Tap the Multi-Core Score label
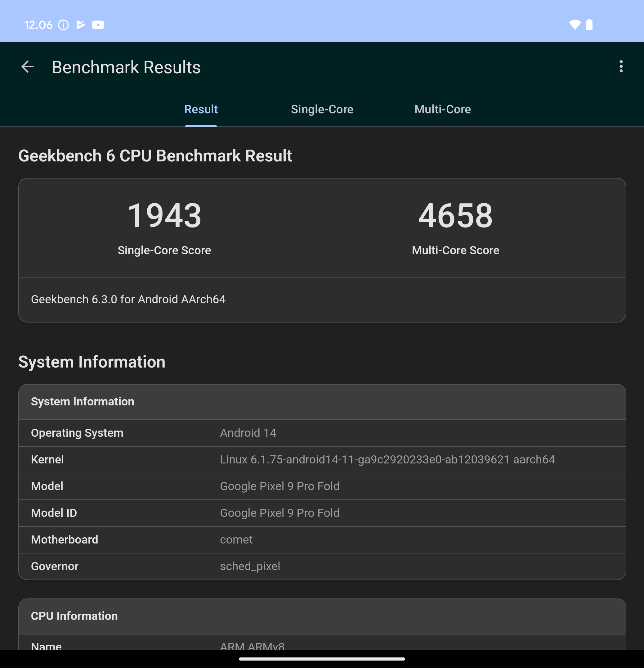 455,250
